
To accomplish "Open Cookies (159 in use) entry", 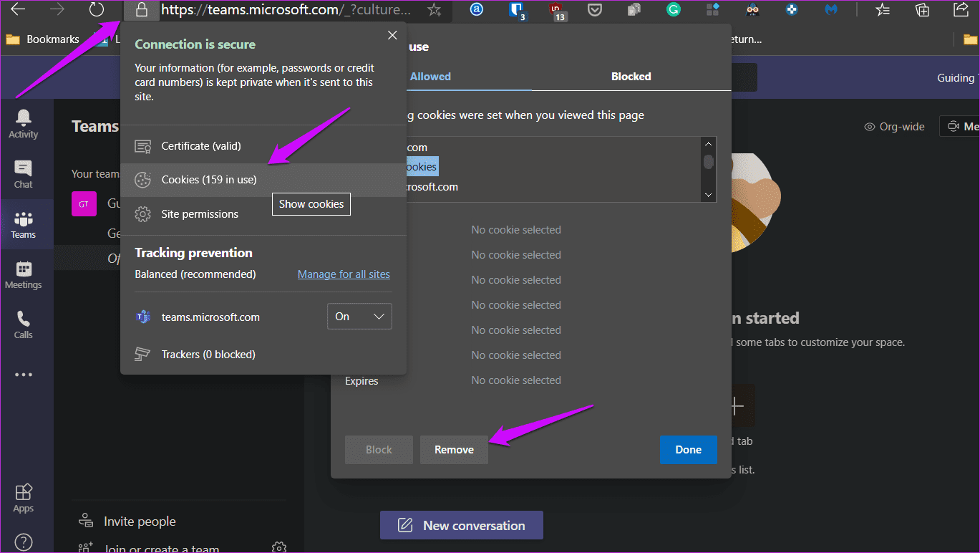I will point(263,180).
